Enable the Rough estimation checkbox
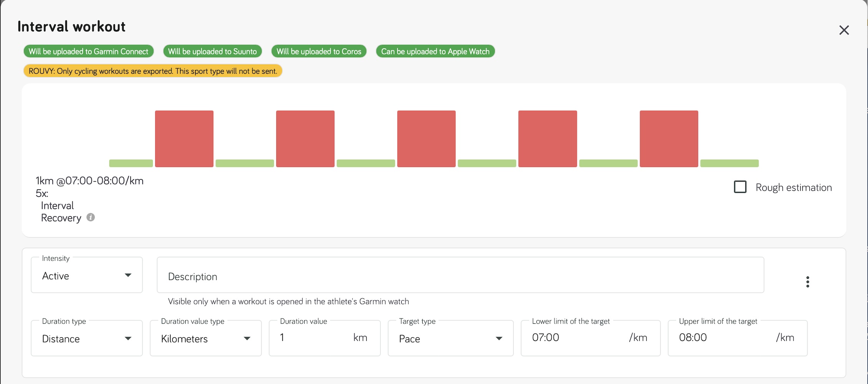This screenshot has height=384, width=868. pos(740,187)
